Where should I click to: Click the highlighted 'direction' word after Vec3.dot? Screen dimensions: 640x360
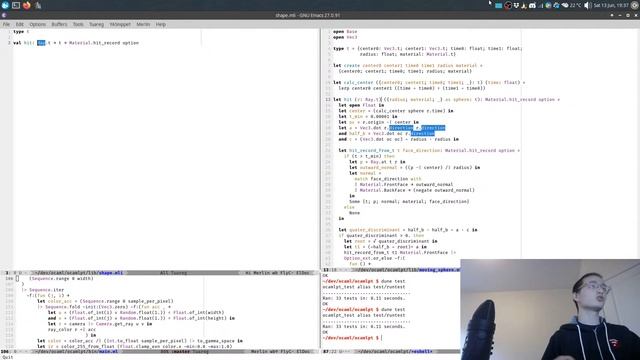401,128
